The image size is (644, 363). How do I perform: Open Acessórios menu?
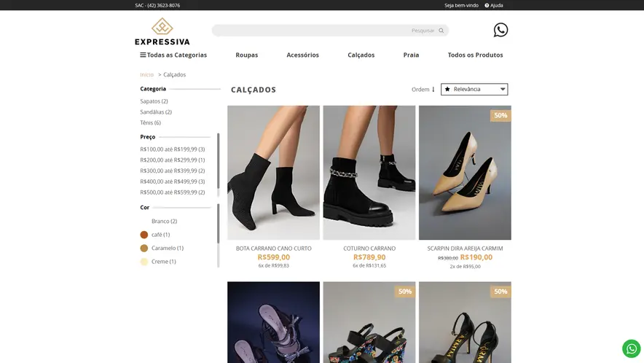pos(303,55)
